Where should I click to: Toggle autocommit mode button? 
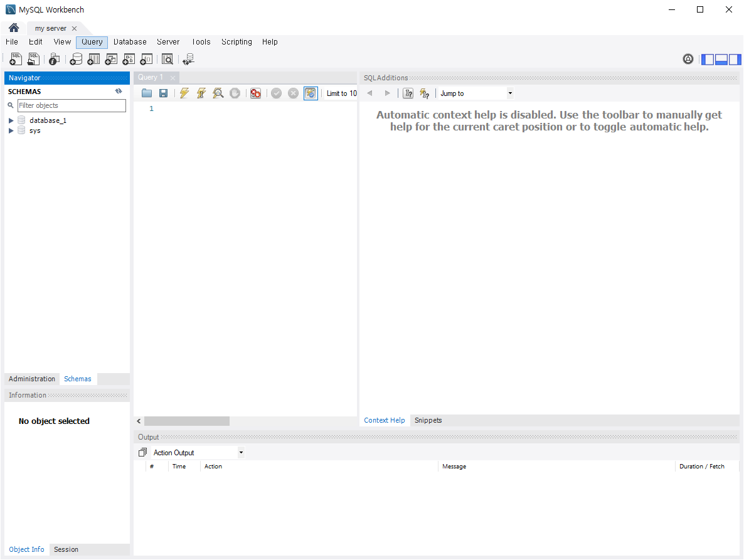pos(311,93)
